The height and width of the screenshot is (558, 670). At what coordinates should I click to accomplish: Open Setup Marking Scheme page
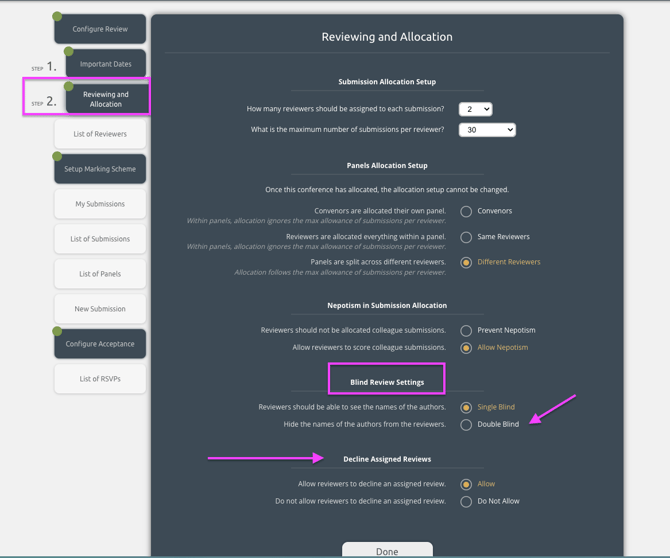click(x=100, y=169)
